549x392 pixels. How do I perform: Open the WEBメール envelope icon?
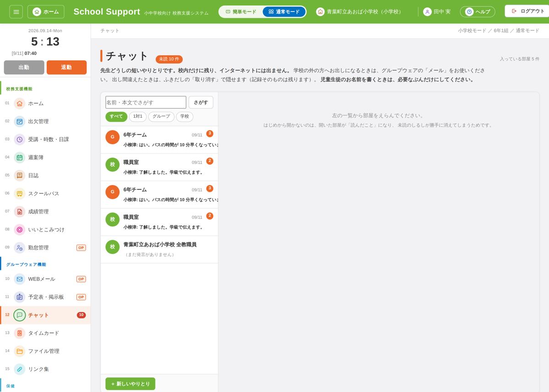coord(20,279)
